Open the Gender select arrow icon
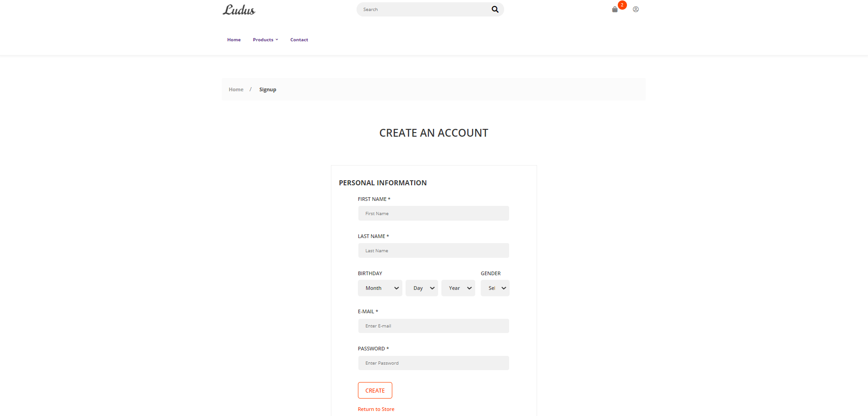 click(503, 288)
